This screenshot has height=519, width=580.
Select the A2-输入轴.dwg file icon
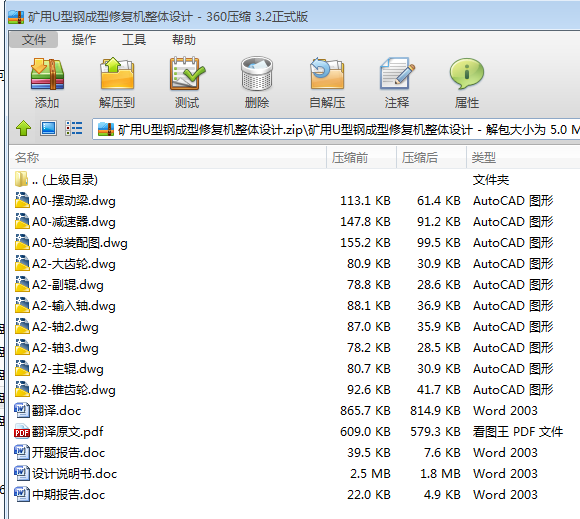click(x=22, y=306)
